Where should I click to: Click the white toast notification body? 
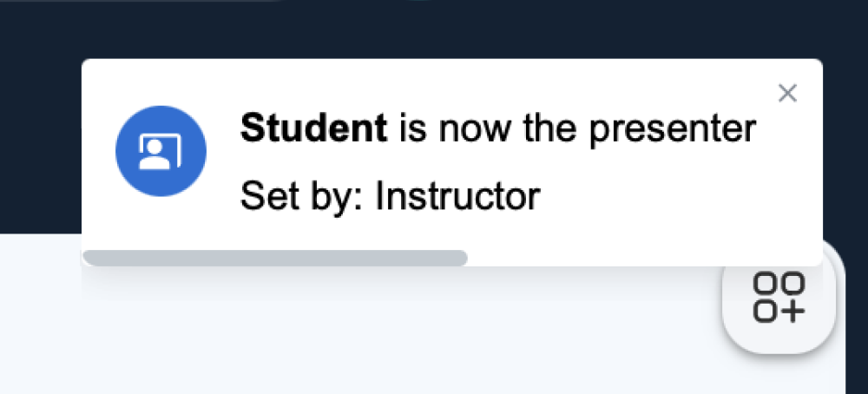[x=451, y=162]
